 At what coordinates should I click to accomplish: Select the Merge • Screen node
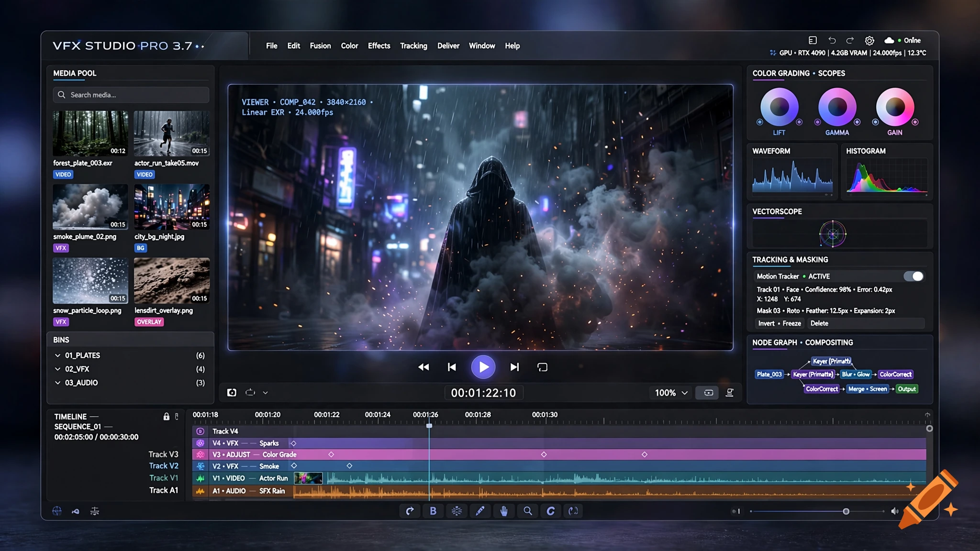click(x=868, y=389)
